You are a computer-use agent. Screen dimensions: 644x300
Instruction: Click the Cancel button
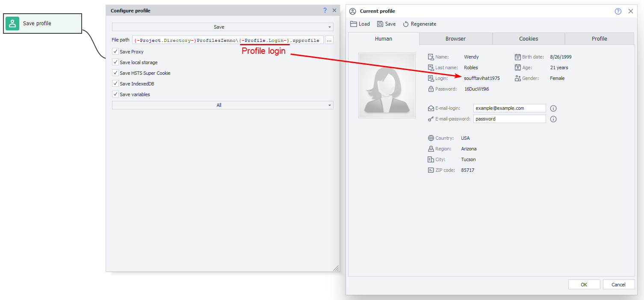[618, 285]
